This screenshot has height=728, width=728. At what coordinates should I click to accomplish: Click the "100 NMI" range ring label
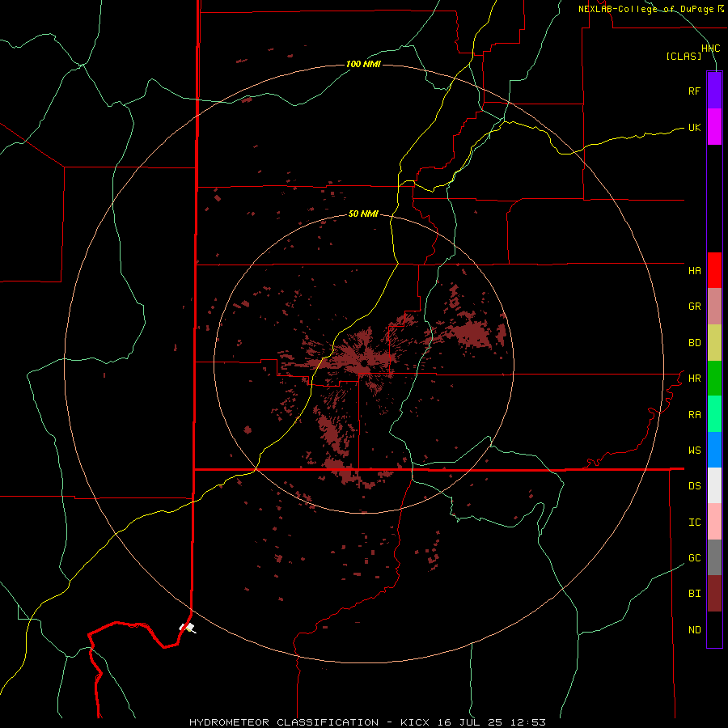click(363, 64)
